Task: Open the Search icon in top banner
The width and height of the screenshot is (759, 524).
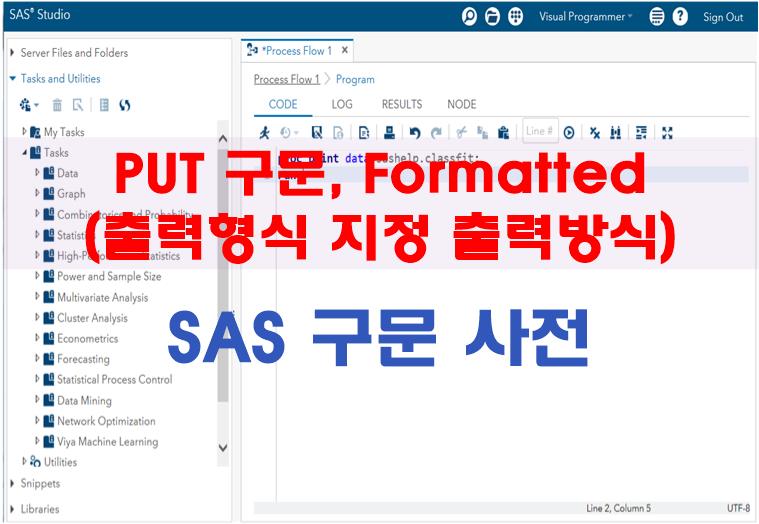Action: (469, 16)
